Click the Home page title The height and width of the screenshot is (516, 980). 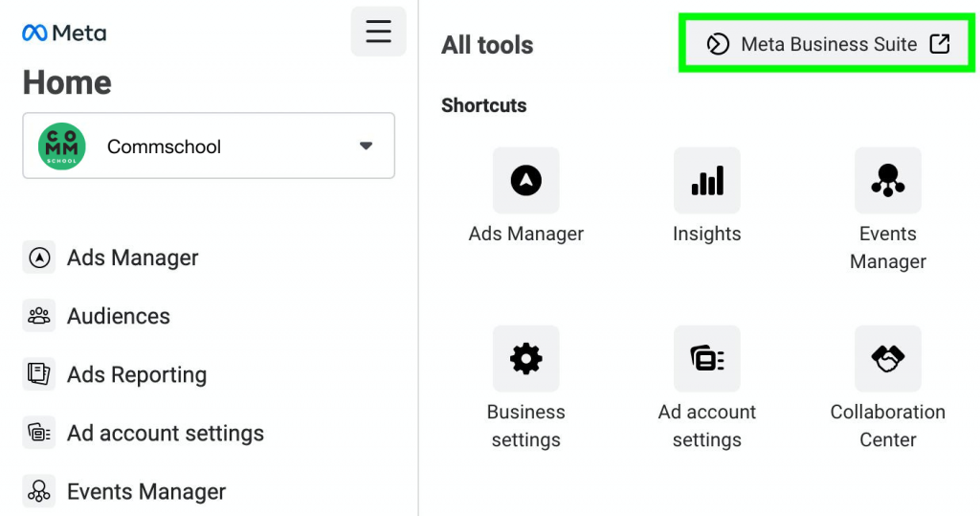point(67,82)
